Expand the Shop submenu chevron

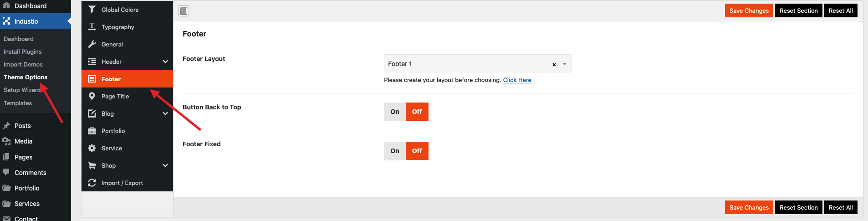tap(165, 165)
